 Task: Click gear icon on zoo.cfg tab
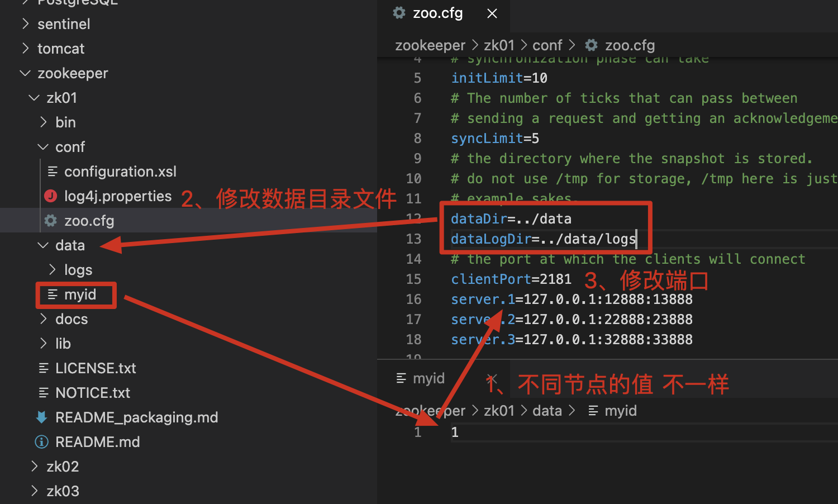399,13
